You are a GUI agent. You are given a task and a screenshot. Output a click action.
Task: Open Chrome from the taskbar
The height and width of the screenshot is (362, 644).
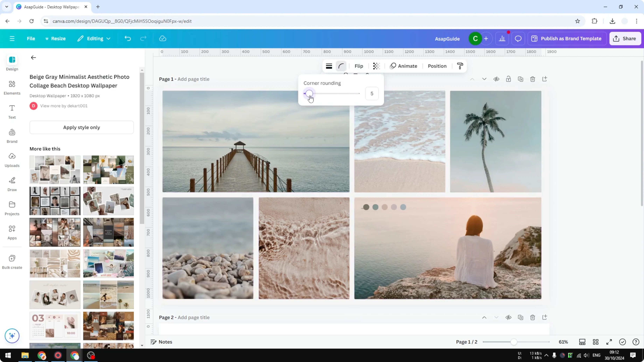[42, 355]
